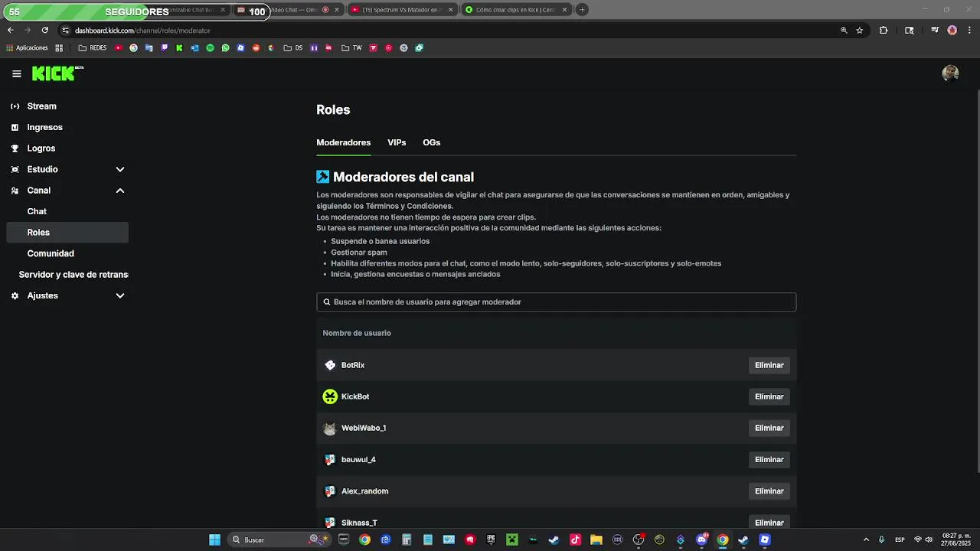The width and height of the screenshot is (980, 551).
Task: Open the Minecraft creeper icon in the taskbar
Action: [512, 540]
